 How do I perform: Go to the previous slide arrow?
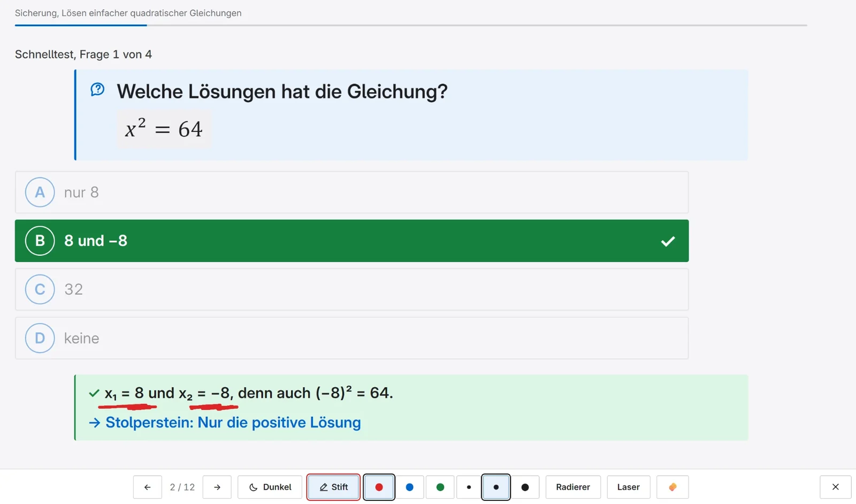[x=148, y=487]
